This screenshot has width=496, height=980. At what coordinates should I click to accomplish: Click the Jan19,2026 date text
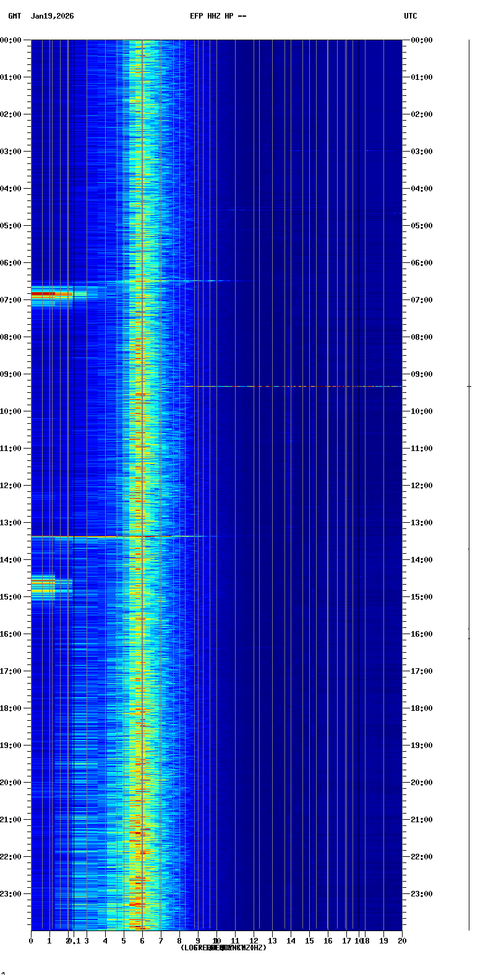pyautogui.click(x=52, y=16)
